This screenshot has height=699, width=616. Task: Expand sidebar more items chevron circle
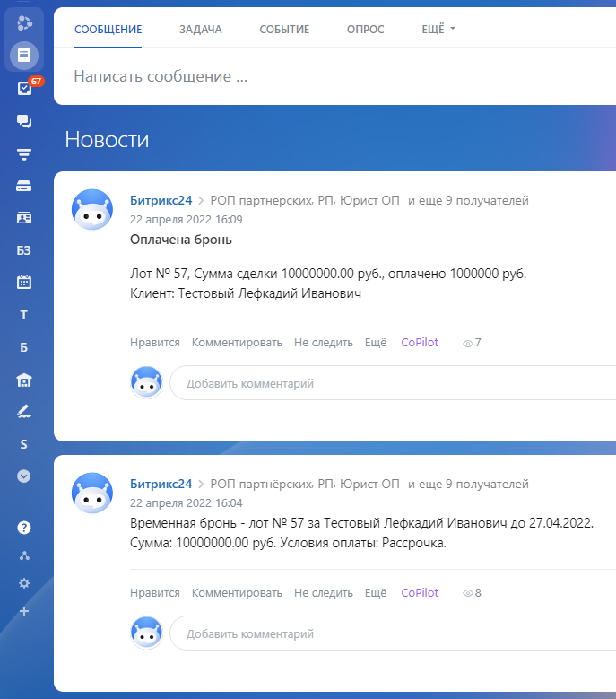pyautogui.click(x=24, y=476)
